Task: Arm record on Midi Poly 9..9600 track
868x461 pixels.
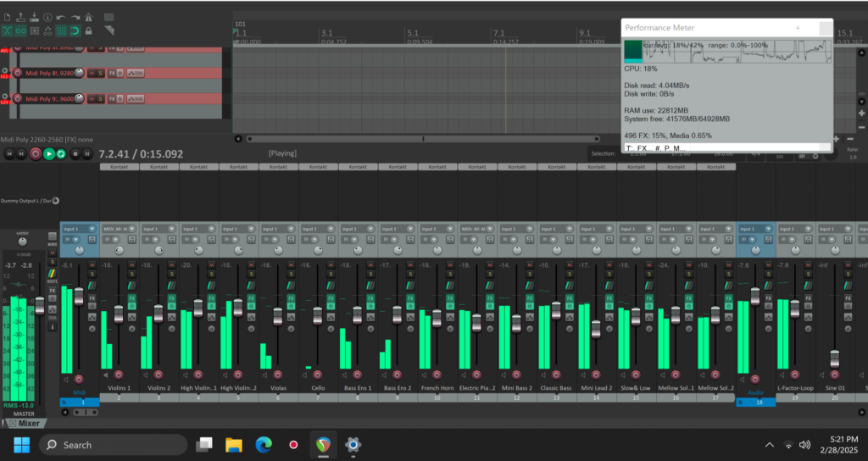Action: [17, 98]
